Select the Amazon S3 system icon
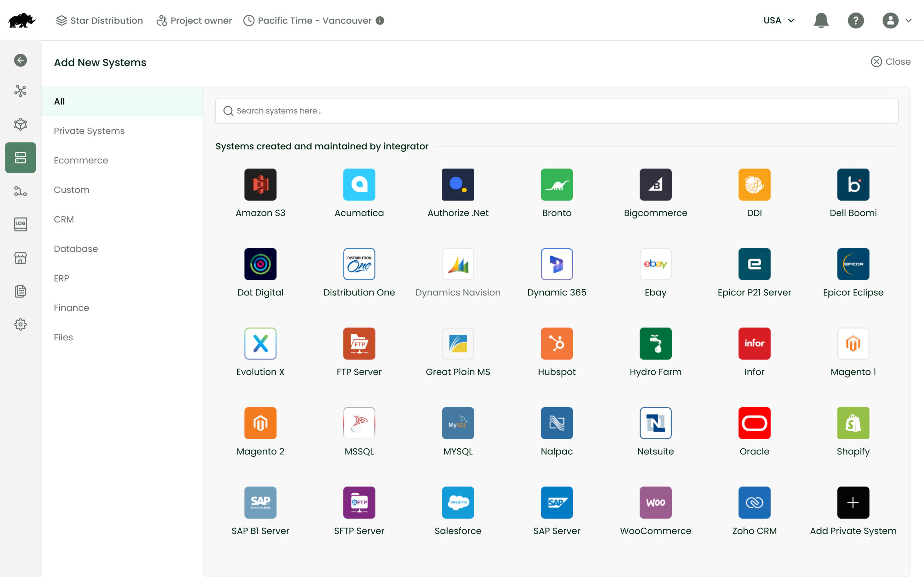924x577 pixels. point(260,185)
